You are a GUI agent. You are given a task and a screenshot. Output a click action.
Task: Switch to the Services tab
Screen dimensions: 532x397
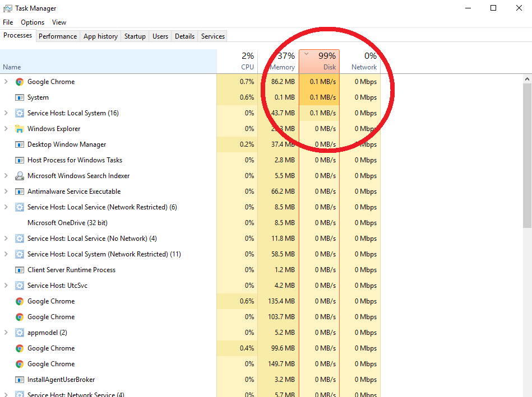pos(212,36)
